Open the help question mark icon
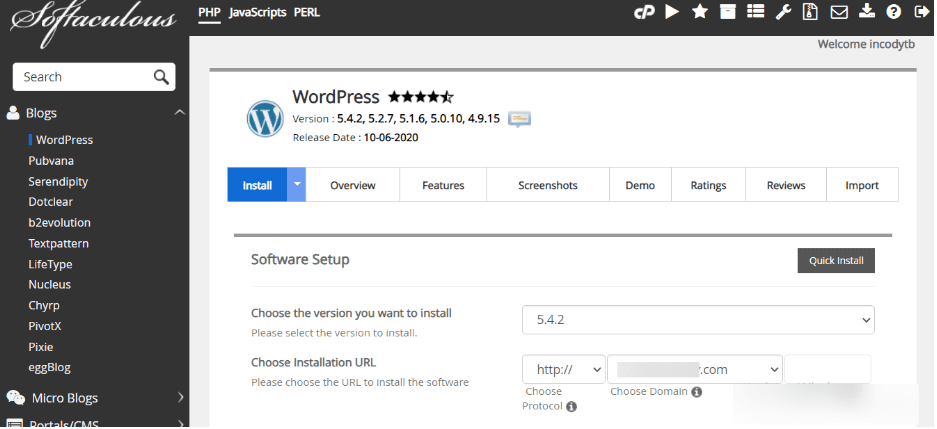 coord(893,12)
